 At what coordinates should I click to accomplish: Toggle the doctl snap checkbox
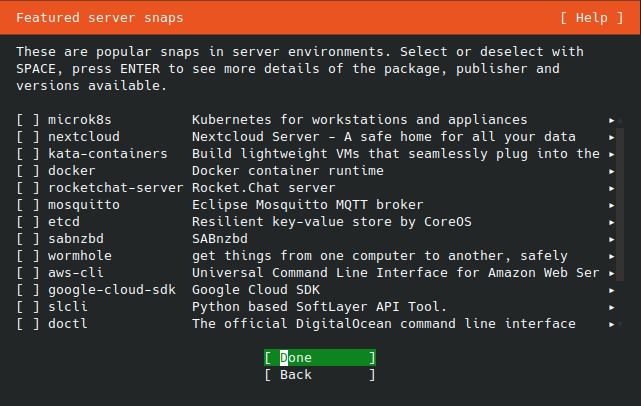[x=28, y=324]
